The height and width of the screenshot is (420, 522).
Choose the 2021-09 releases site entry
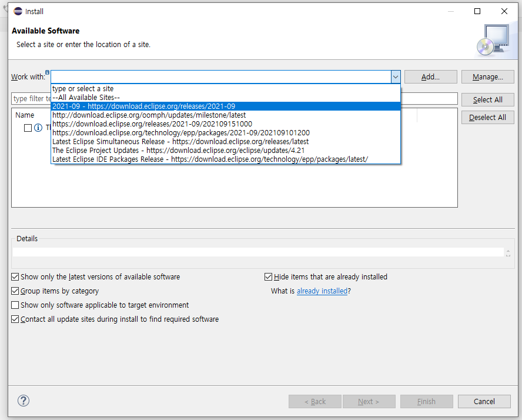(x=226, y=106)
